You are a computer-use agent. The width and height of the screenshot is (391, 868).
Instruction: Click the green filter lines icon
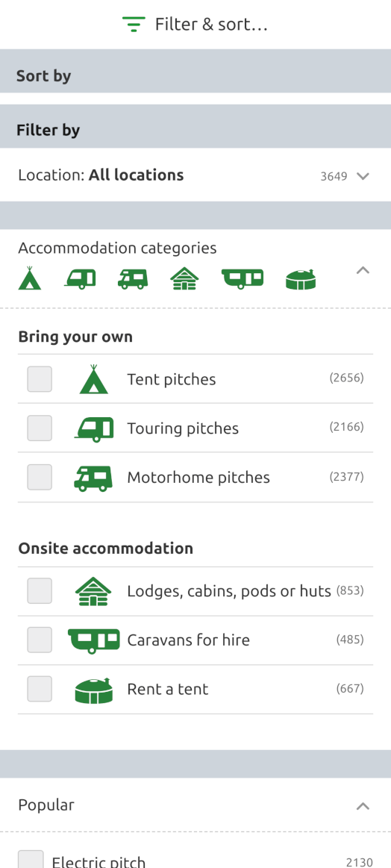(x=134, y=25)
